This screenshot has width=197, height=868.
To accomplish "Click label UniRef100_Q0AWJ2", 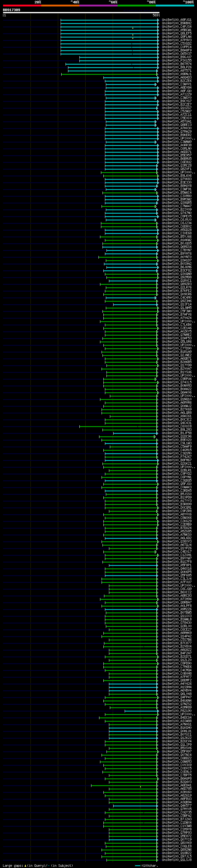I will pos(176,406).
